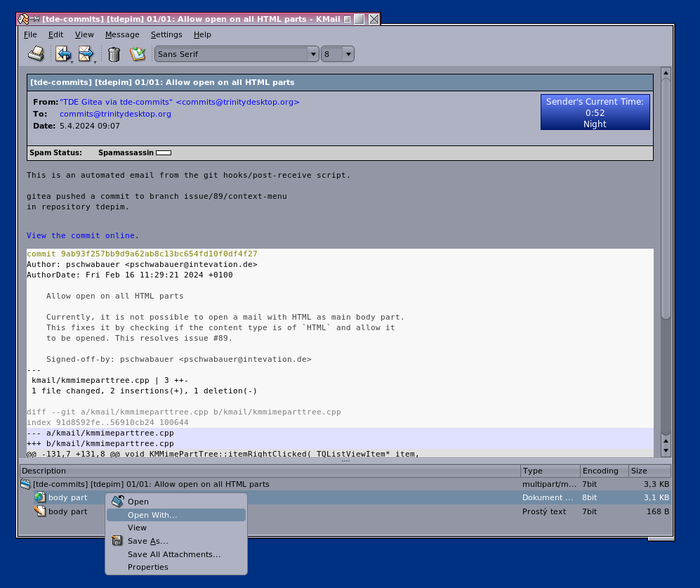This screenshot has height=588, width=700.
Task: Move message to trash with trash can icon
Action: (x=114, y=54)
